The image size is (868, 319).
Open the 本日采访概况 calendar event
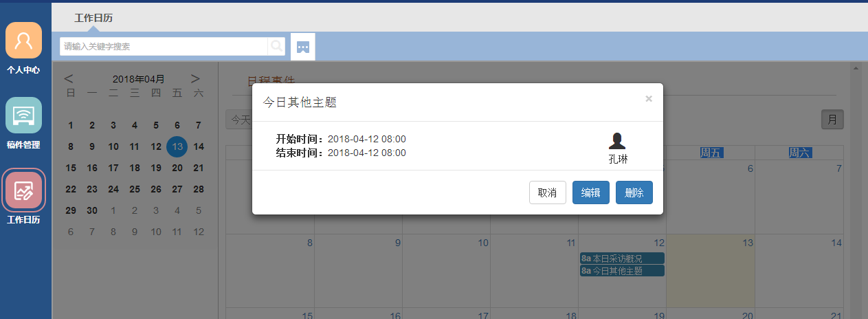tap(622, 258)
